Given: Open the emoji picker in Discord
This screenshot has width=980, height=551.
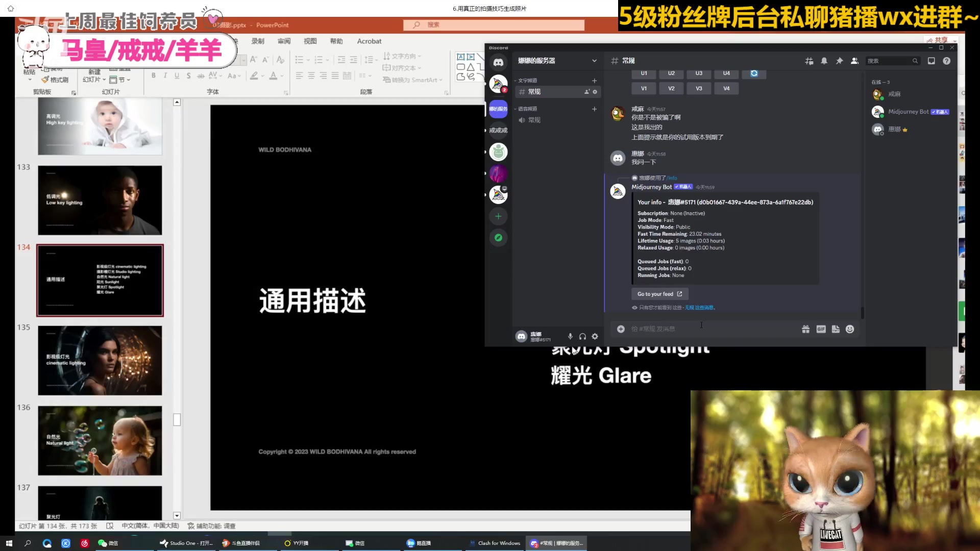Looking at the screenshot, I should pos(850,329).
